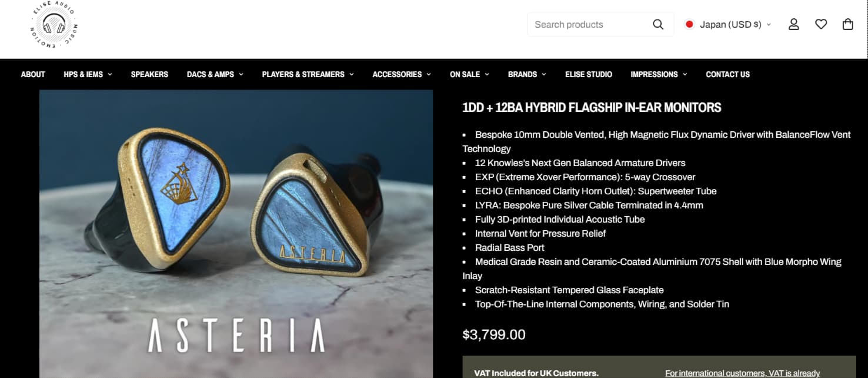The height and width of the screenshot is (378, 868).
Task: Open the shopping bag cart icon
Action: pos(847,24)
